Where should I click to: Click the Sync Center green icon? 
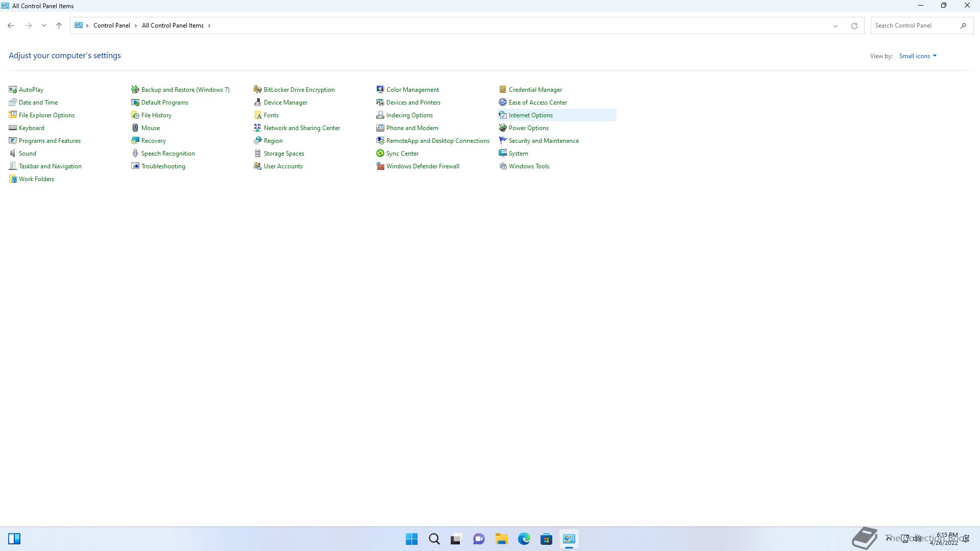coord(380,154)
